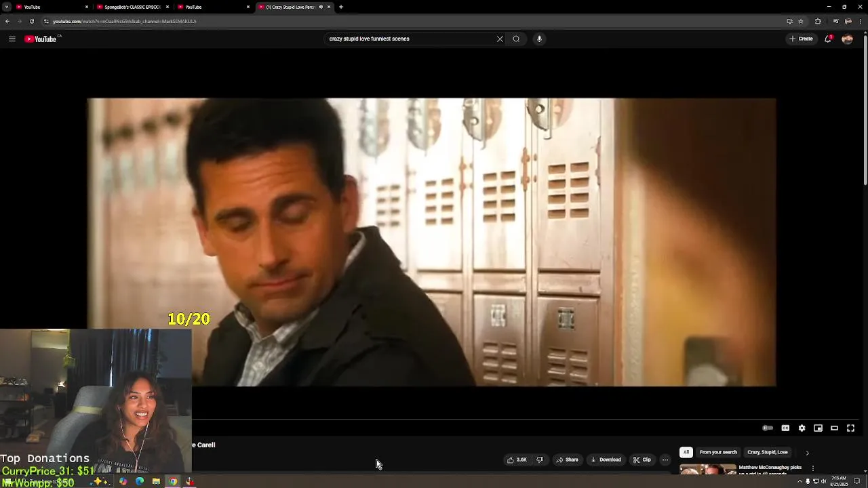
Task: Select the Crazy, Stupid, Love chip
Action: click(x=768, y=452)
